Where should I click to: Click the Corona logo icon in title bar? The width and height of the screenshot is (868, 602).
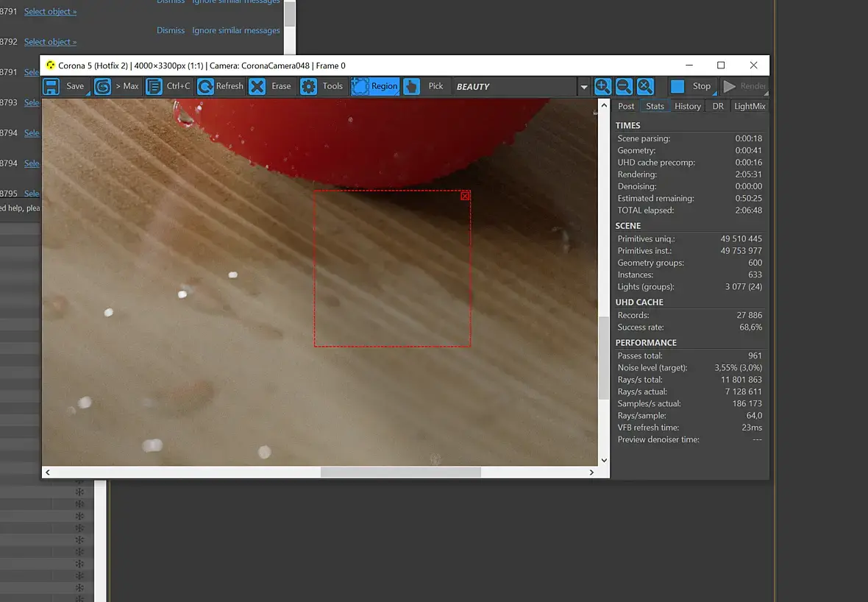pos(50,65)
